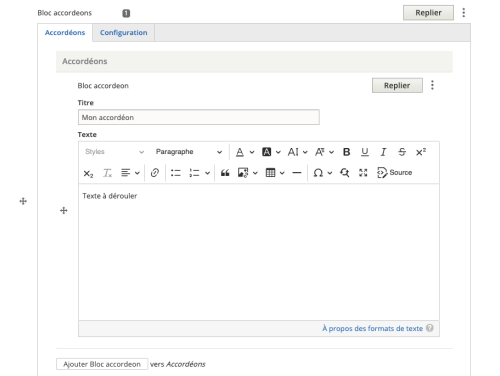Collapse inner Bloc accordeon with Replier button
500x376 pixels.
(x=397, y=85)
